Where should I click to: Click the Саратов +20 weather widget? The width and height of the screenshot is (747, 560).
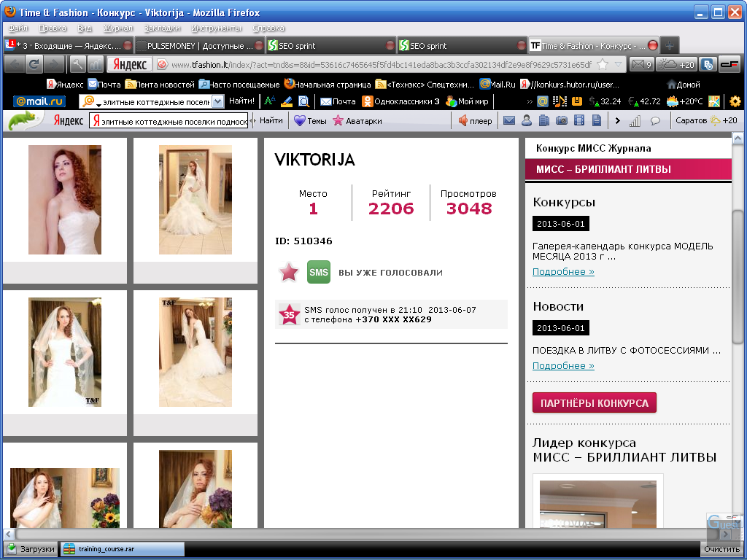[x=706, y=120]
